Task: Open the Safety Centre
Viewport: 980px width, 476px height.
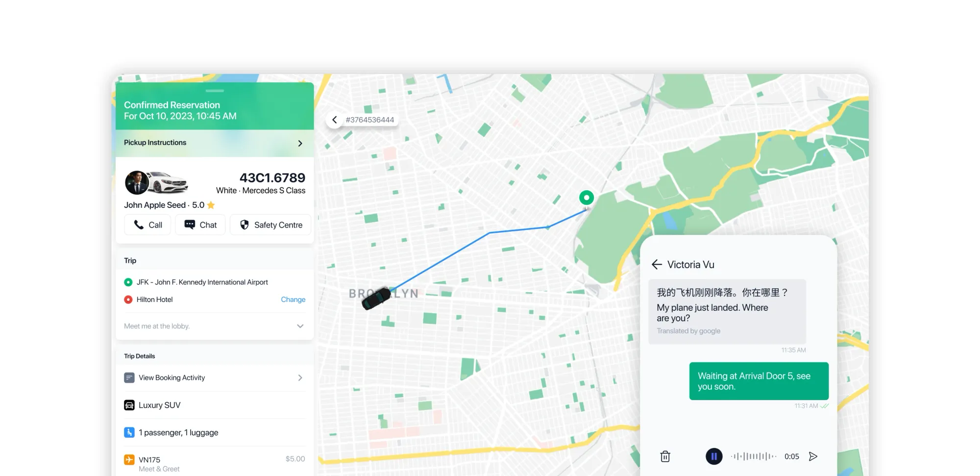Action: [x=270, y=225]
